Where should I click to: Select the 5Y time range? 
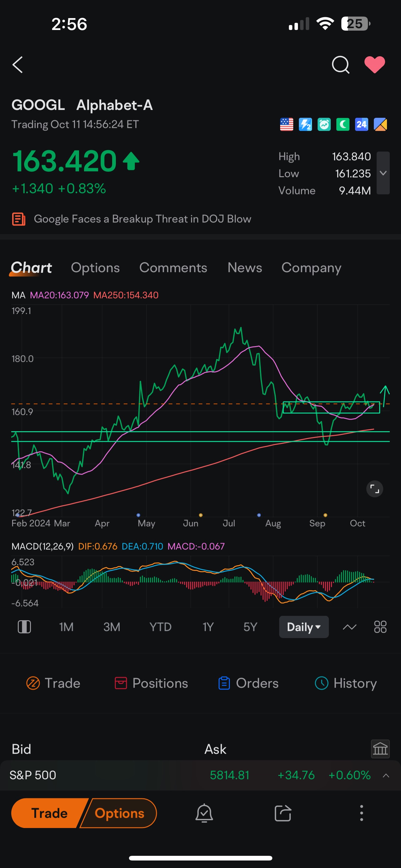coord(250,627)
